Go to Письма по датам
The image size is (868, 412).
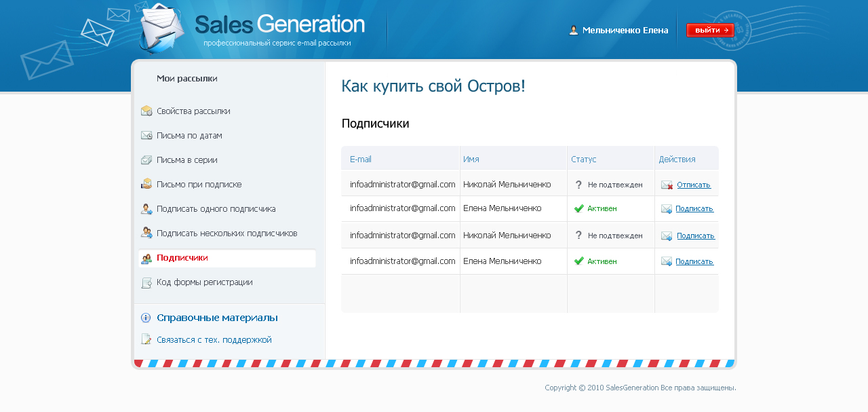[x=189, y=136]
